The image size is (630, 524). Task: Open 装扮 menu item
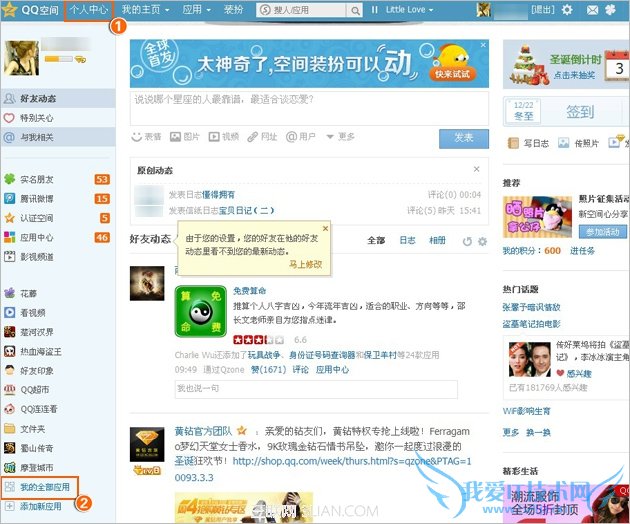point(233,10)
